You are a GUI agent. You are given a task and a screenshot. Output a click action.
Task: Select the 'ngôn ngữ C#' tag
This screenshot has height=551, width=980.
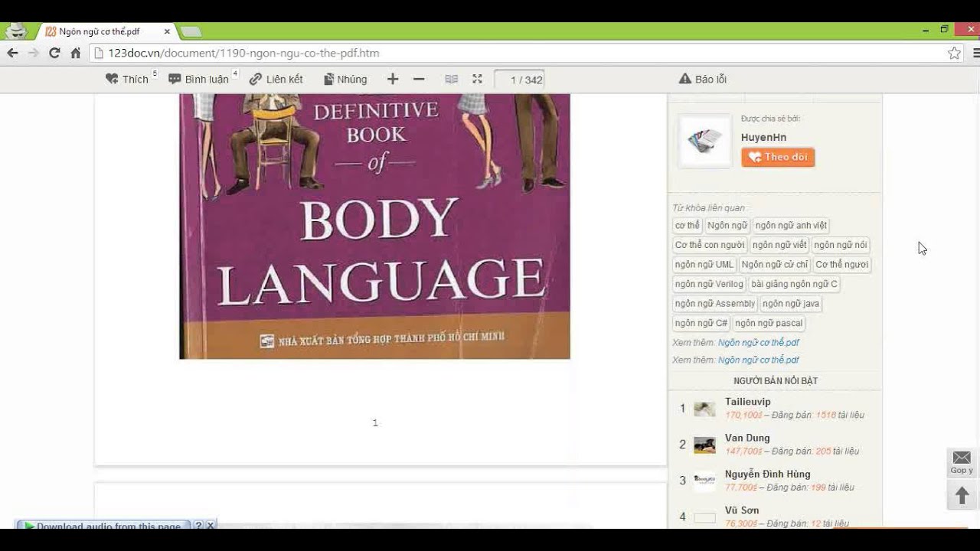coord(701,323)
